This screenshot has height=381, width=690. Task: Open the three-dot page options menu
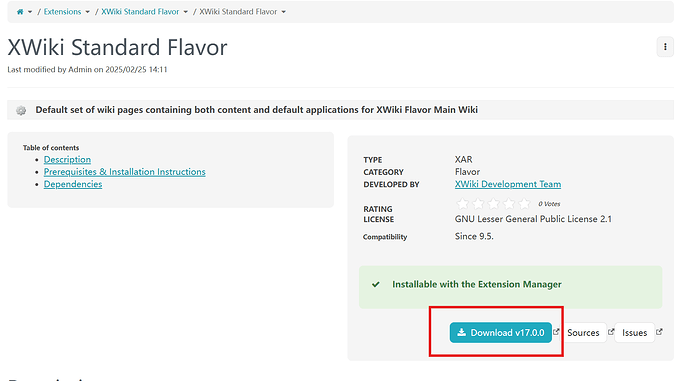click(665, 47)
